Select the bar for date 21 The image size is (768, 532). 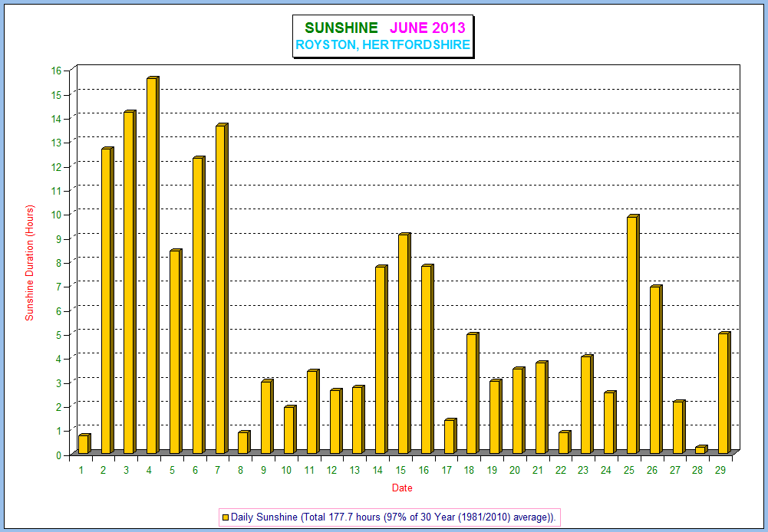click(542, 407)
